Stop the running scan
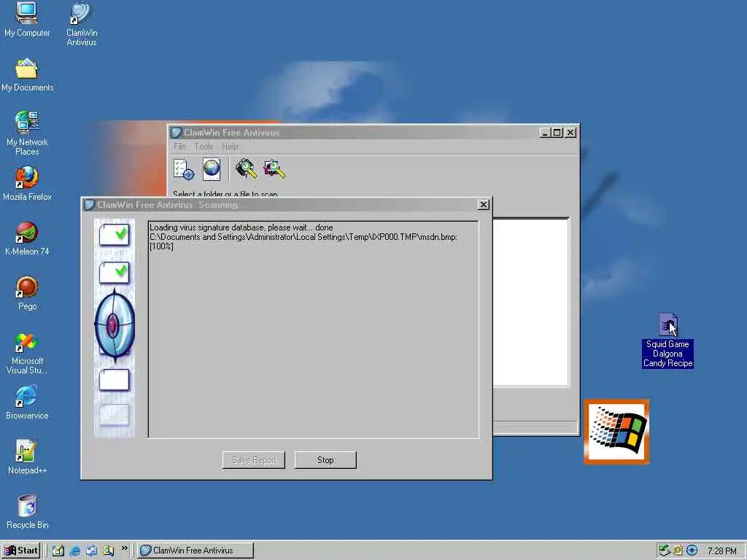 tap(325, 460)
